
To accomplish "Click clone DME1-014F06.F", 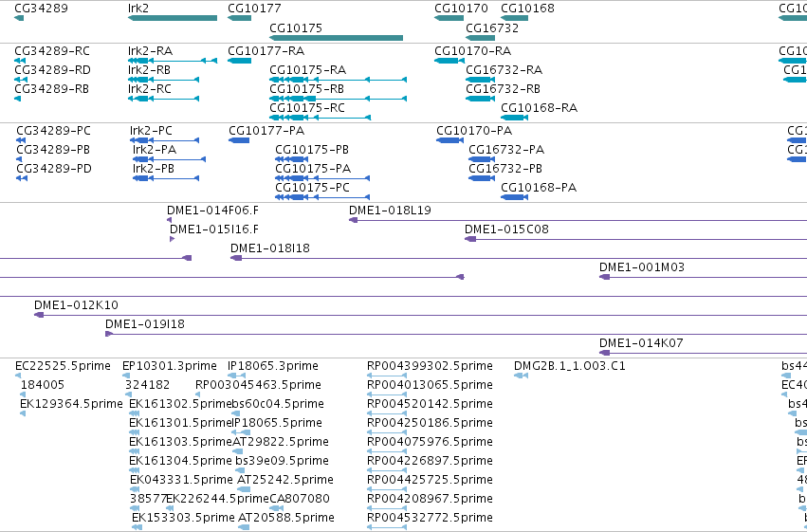I will 170,220.
